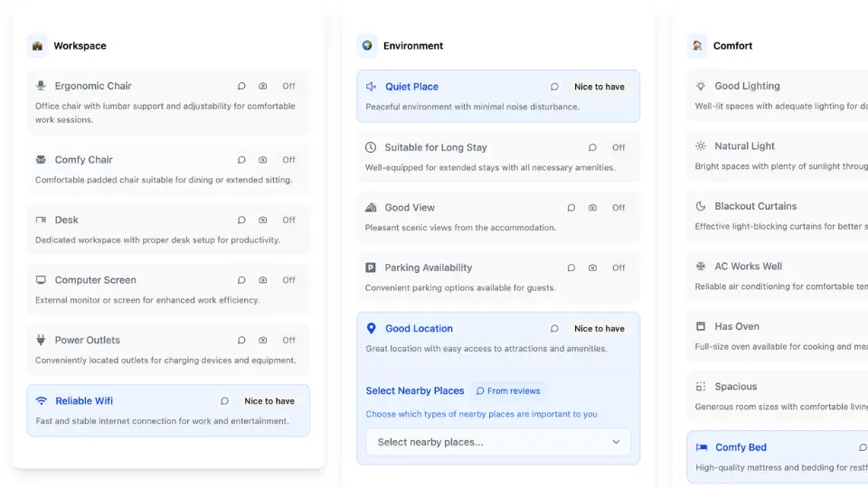This screenshot has width=868, height=488.
Task: Select the Spacious card
Action: tap(778, 396)
